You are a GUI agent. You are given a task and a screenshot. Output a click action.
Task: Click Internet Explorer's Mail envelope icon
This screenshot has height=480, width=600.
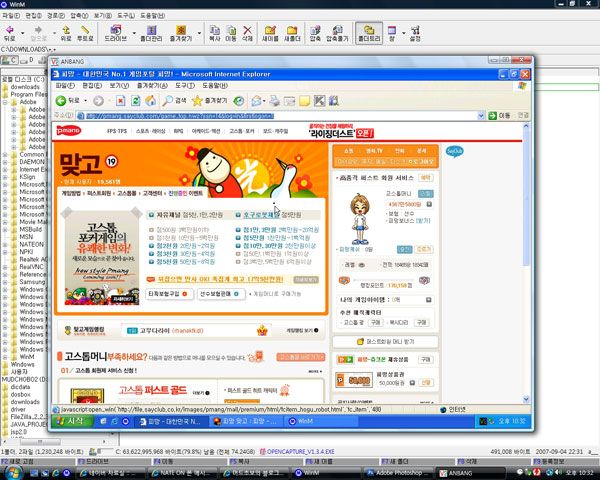coord(256,101)
